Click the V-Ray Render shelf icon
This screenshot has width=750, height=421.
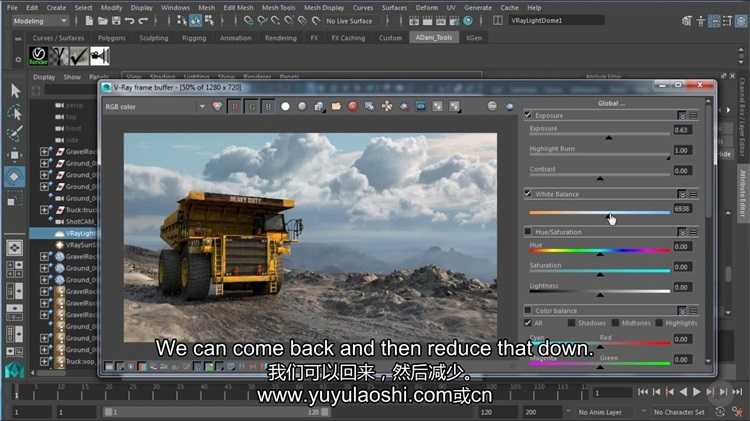tap(38, 56)
